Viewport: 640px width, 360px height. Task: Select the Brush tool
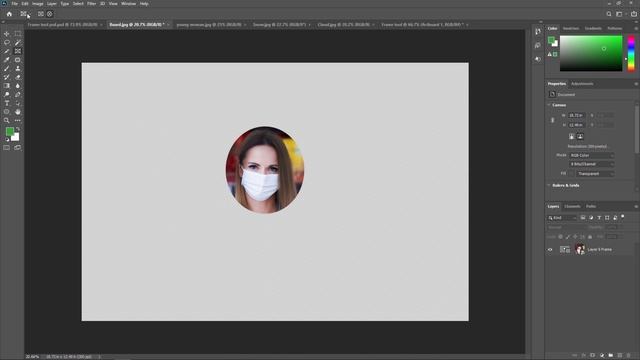pos(7,69)
